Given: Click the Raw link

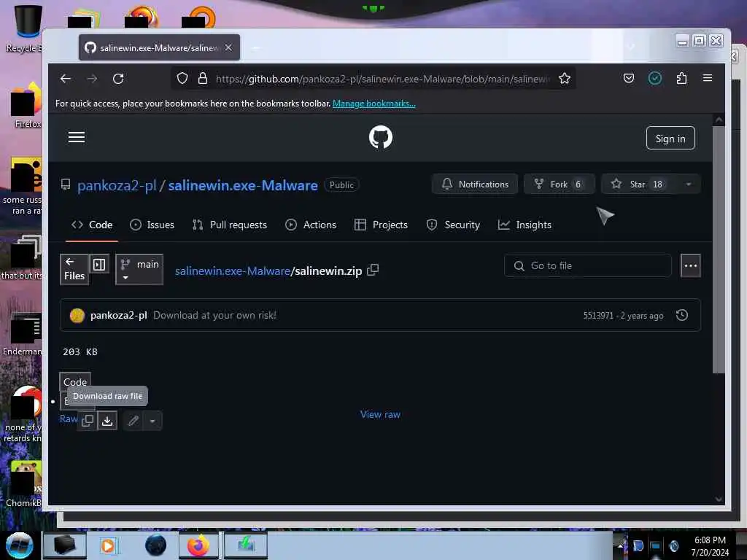Looking at the screenshot, I should coord(69,419).
